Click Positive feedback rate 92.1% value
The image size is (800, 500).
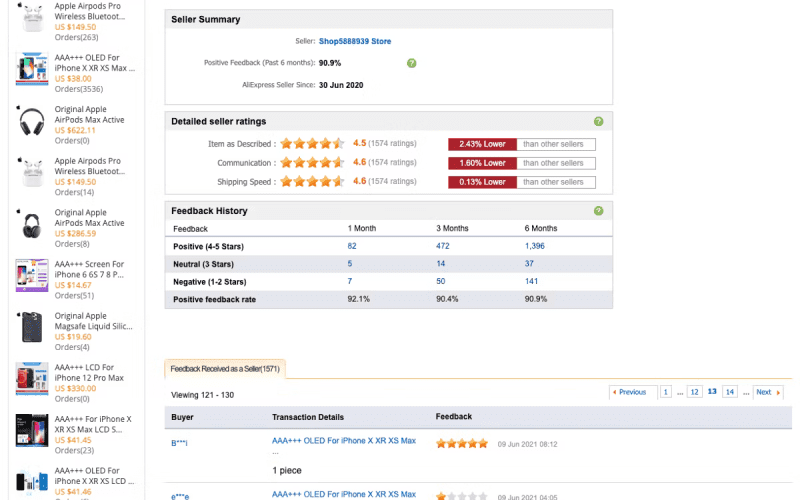pos(359,299)
